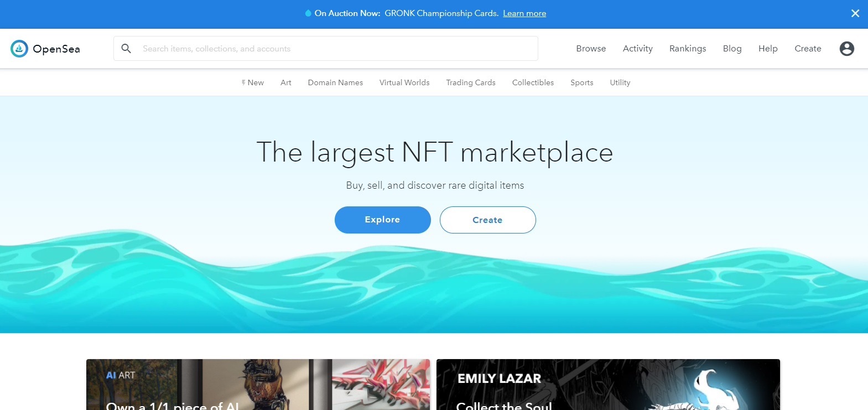
Task: Open the Browse menu
Action: pyautogui.click(x=591, y=49)
